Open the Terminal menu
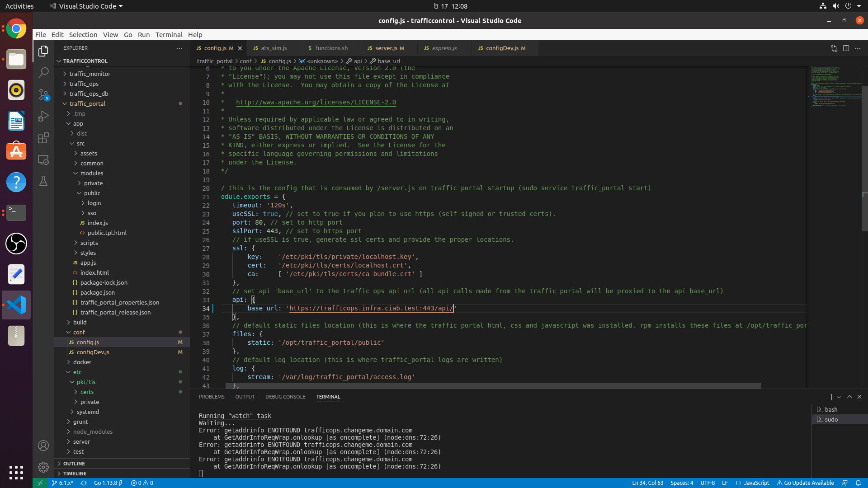 pyautogui.click(x=169, y=34)
